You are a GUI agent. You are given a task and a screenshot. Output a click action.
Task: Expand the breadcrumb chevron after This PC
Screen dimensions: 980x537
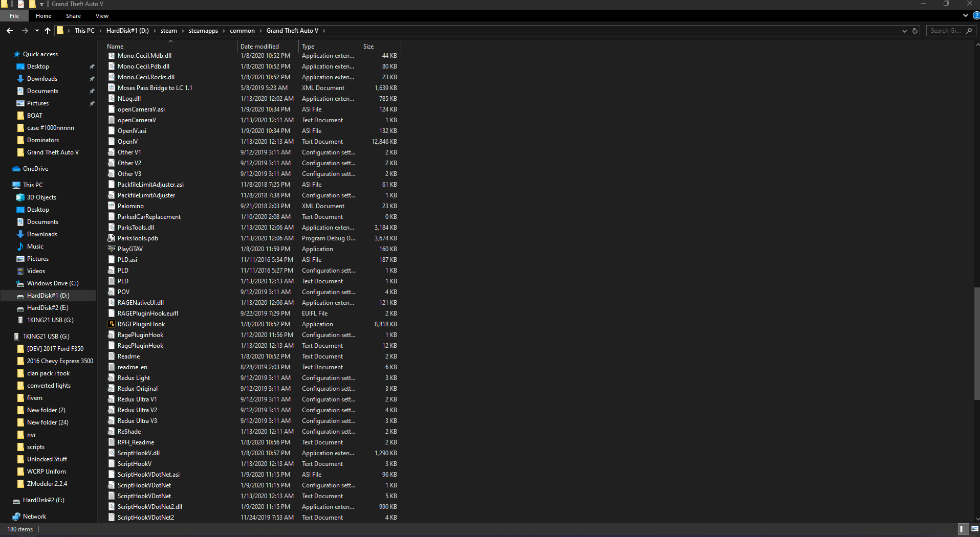pyautogui.click(x=100, y=31)
